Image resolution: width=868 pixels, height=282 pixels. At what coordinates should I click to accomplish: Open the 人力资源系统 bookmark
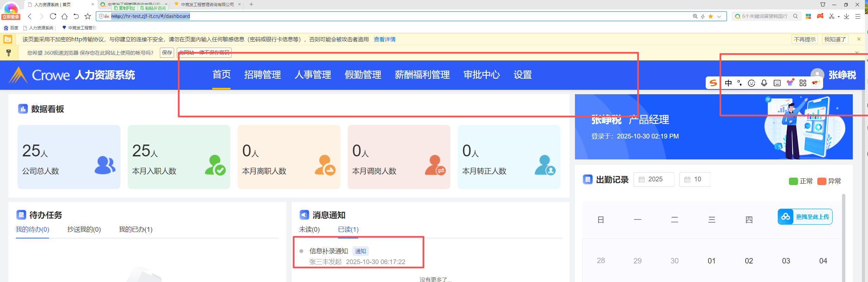pyautogui.click(x=38, y=28)
